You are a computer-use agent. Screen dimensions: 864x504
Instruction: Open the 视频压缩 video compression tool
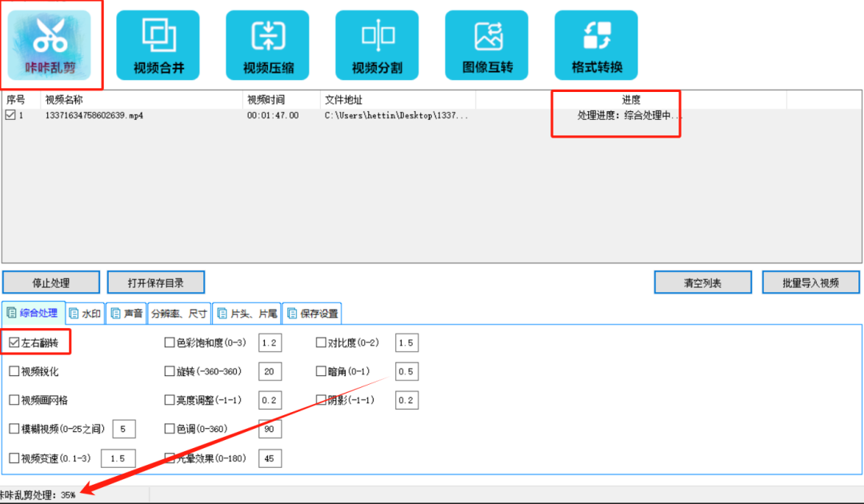[268, 44]
